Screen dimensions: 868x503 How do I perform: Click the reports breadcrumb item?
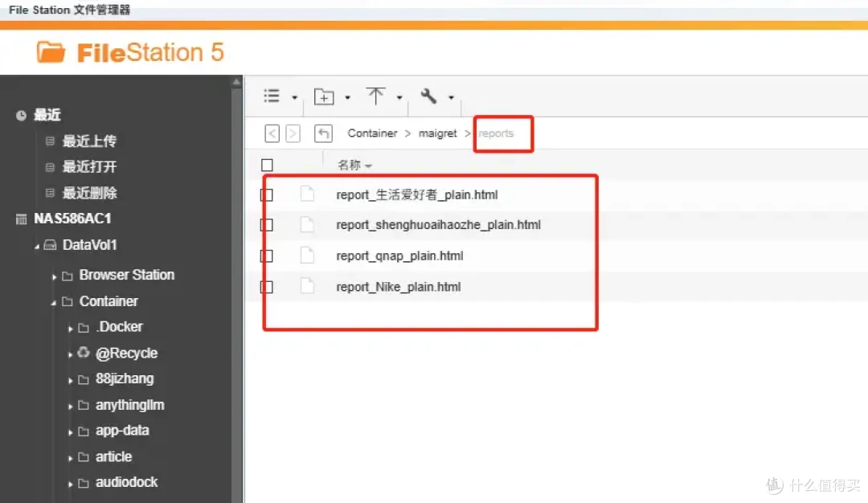click(496, 133)
